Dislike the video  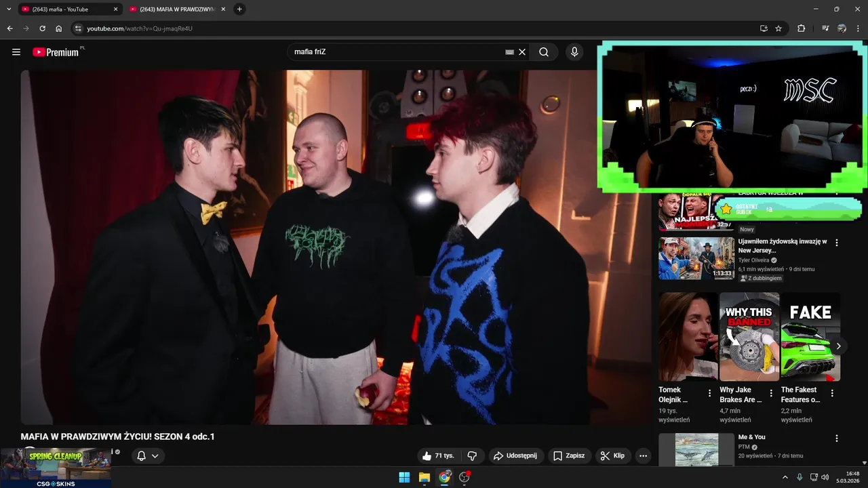click(x=472, y=456)
